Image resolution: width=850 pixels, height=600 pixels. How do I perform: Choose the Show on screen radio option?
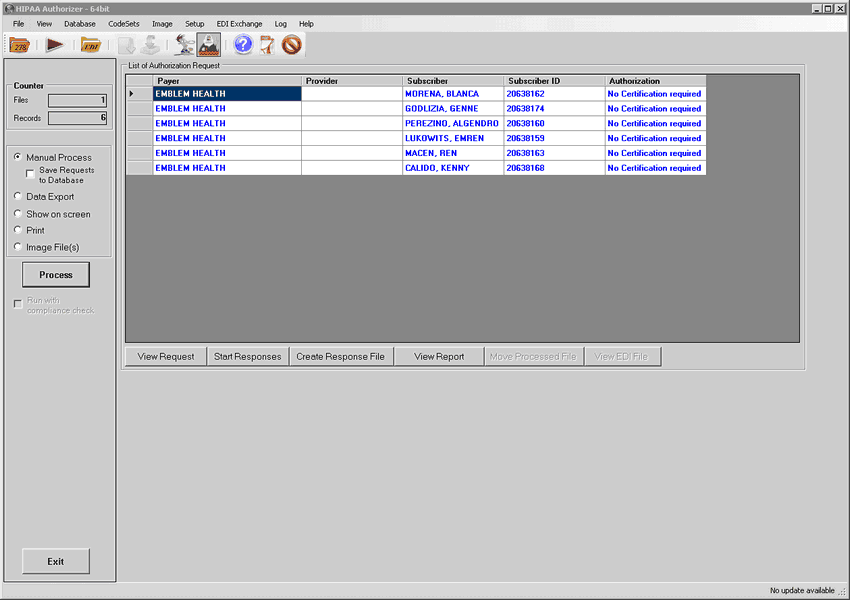point(18,214)
